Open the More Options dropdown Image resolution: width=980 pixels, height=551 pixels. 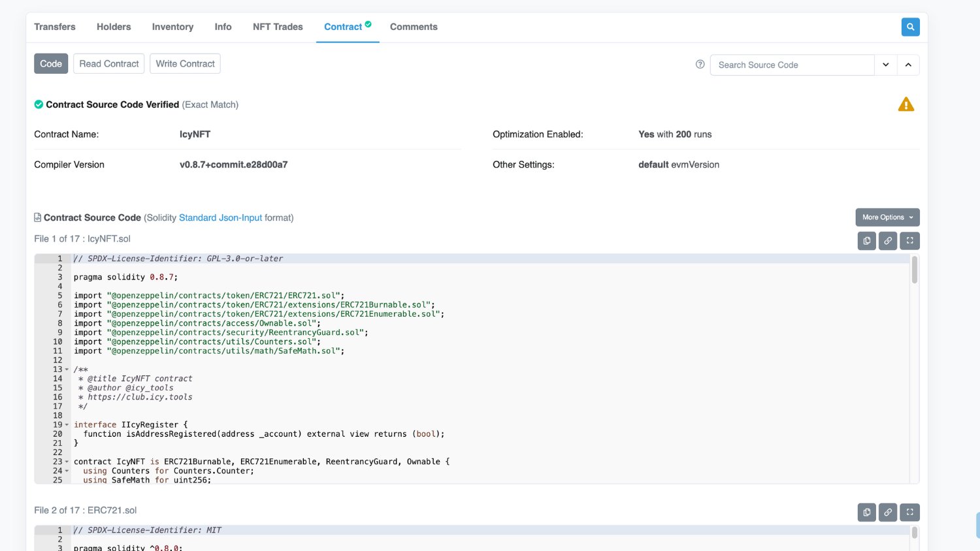coord(888,217)
